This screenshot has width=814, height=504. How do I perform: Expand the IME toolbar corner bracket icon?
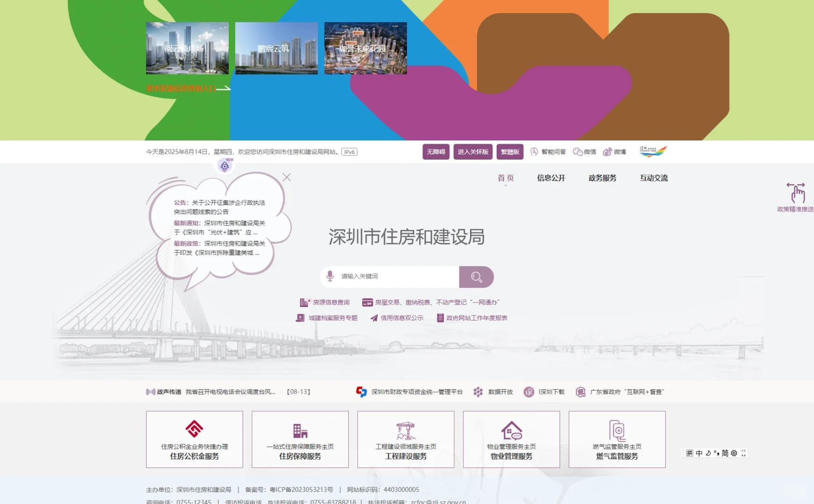coord(744,453)
